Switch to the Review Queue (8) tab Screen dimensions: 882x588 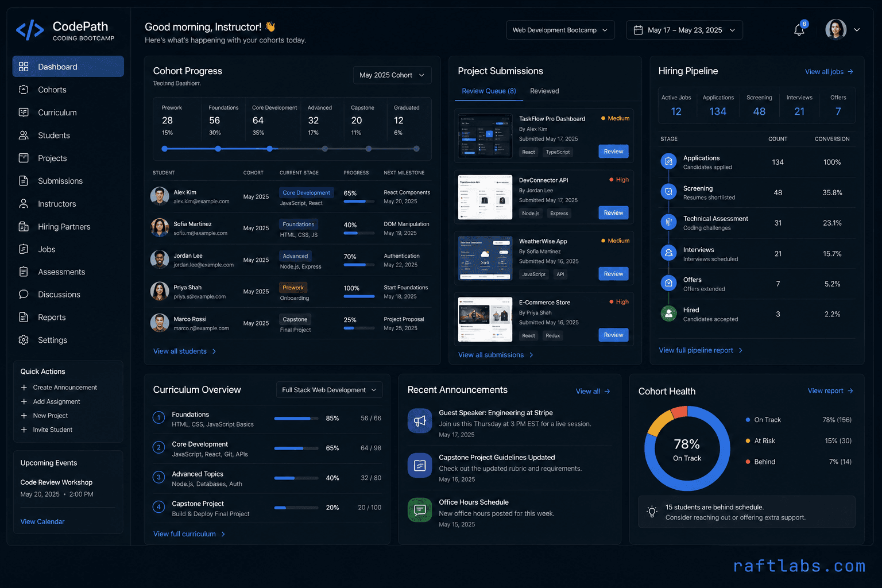(489, 91)
